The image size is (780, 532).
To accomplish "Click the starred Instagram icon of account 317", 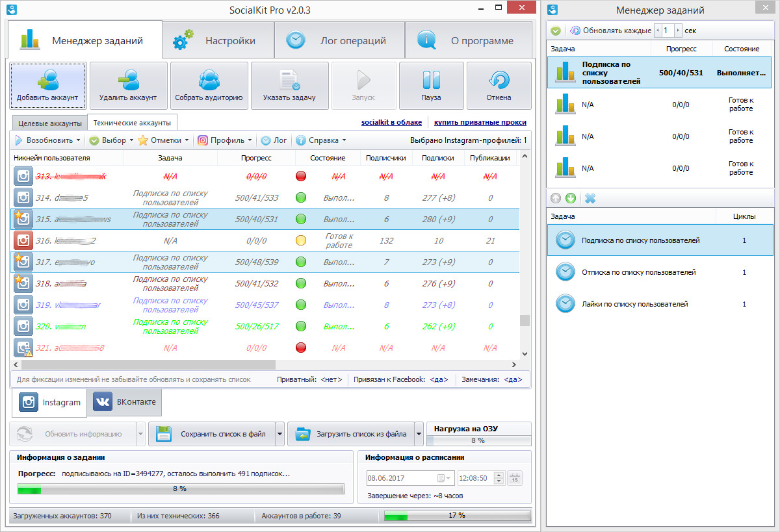I will point(23,262).
